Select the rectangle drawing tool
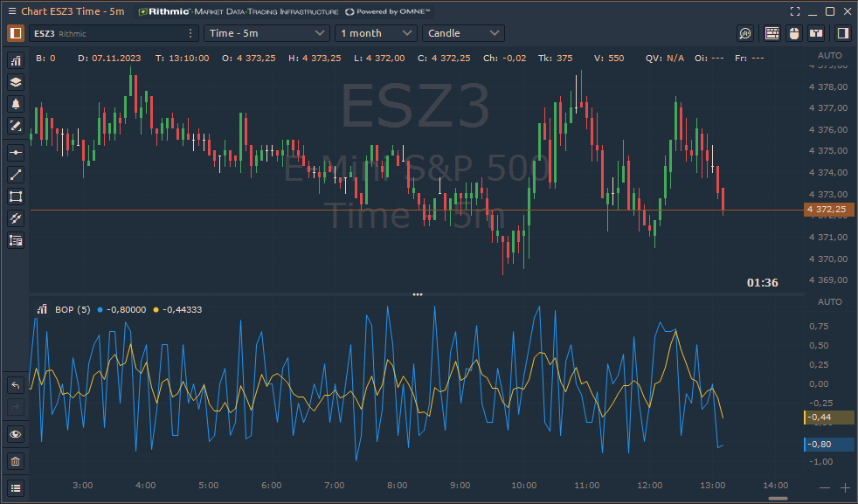The height and width of the screenshot is (504, 858). pos(16,196)
